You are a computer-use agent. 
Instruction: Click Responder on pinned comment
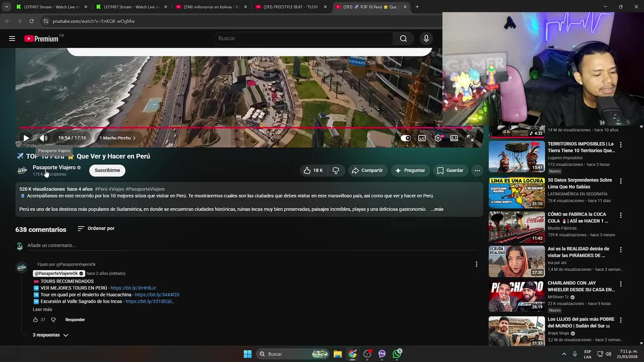(75, 320)
